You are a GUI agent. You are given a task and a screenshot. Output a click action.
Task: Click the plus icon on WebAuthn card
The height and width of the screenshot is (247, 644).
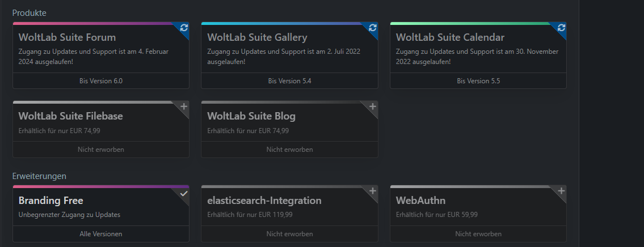[561, 191]
